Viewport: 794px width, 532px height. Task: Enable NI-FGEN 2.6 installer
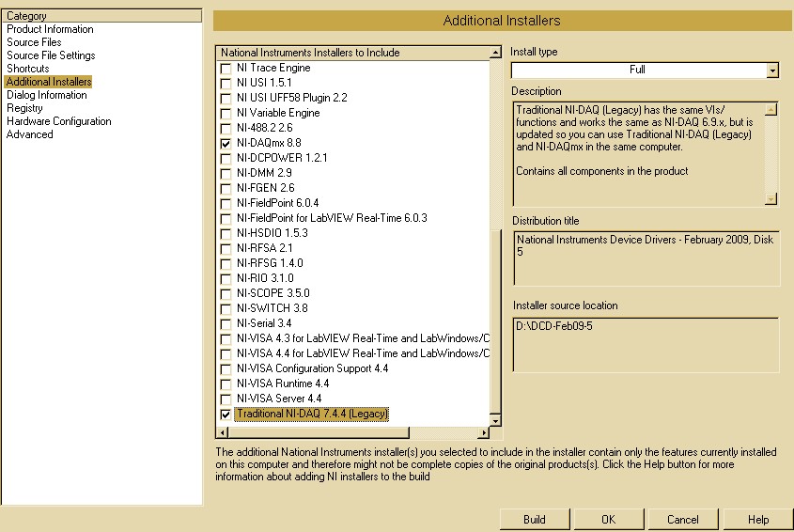[226, 189]
